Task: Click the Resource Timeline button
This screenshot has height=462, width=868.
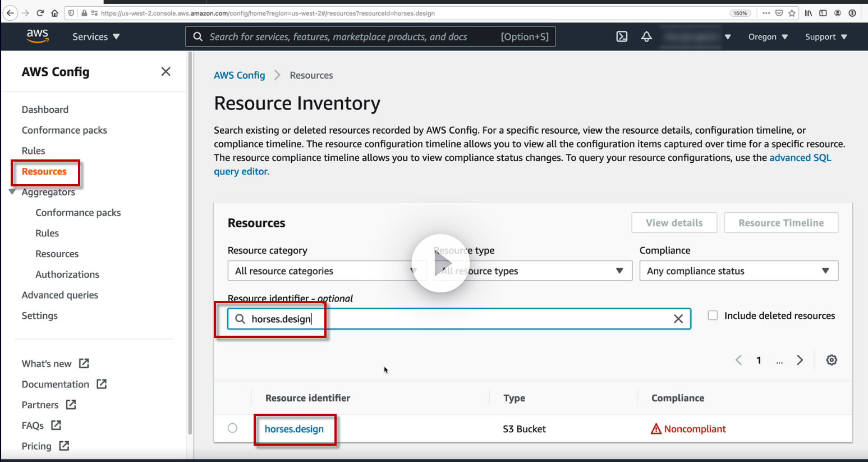Action: [x=781, y=223]
